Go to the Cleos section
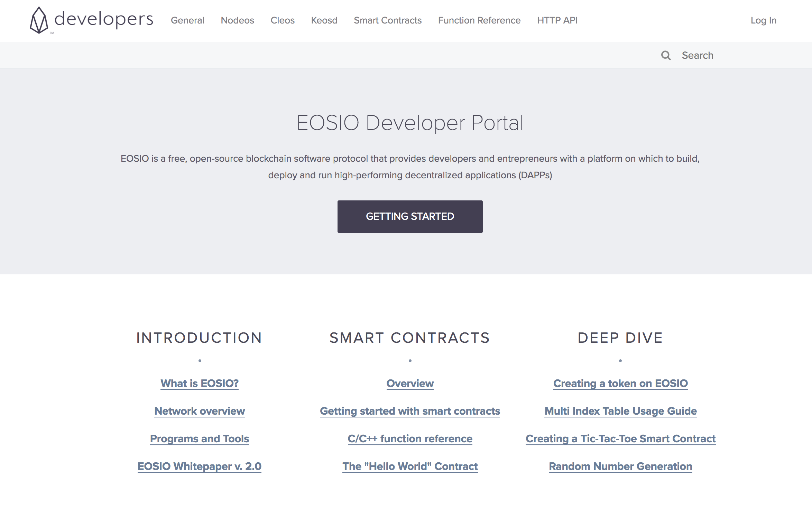The height and width of the screenshot is (519, 812). point(283,20)
